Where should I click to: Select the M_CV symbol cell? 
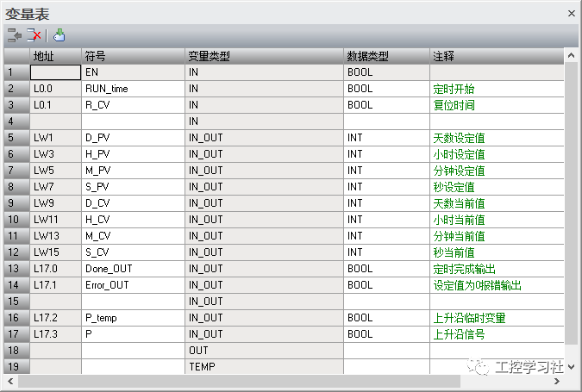click(x=134, y=236)
